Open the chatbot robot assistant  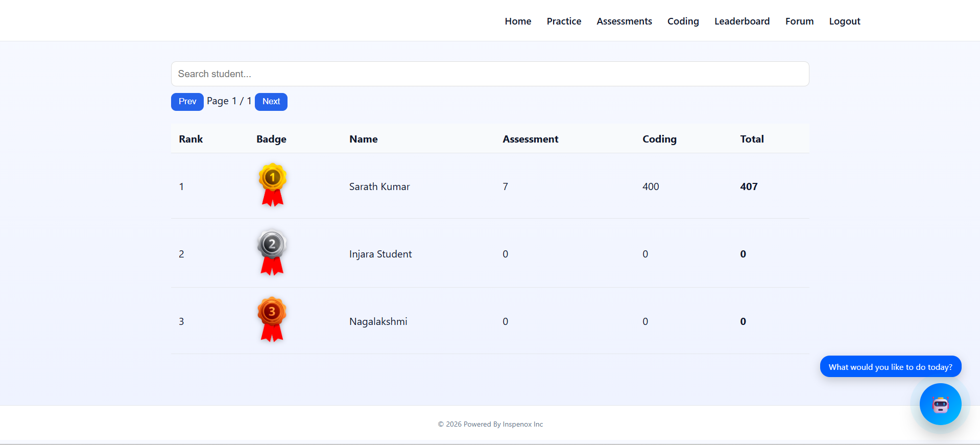[x=940, y=404]
